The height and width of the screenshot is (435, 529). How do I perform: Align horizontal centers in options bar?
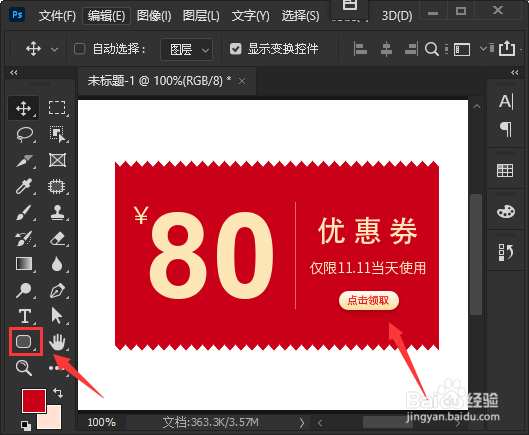pos(386,49)
